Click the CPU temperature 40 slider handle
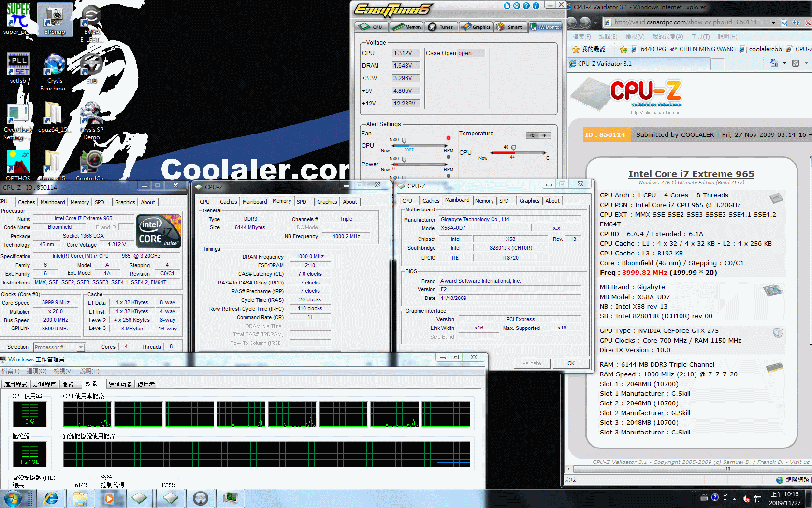The width and height of the screenshot is (812, 508). click(514, 148)
